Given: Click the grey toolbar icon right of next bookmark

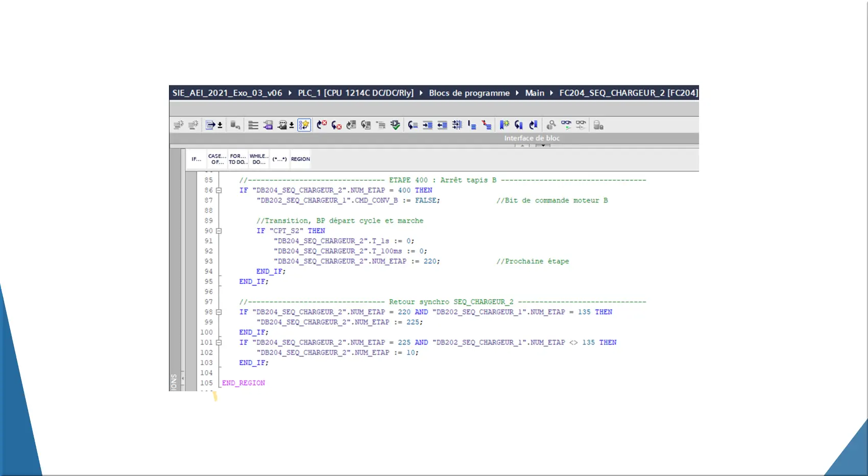Looking at the screenshot, I should click(551, 125).
